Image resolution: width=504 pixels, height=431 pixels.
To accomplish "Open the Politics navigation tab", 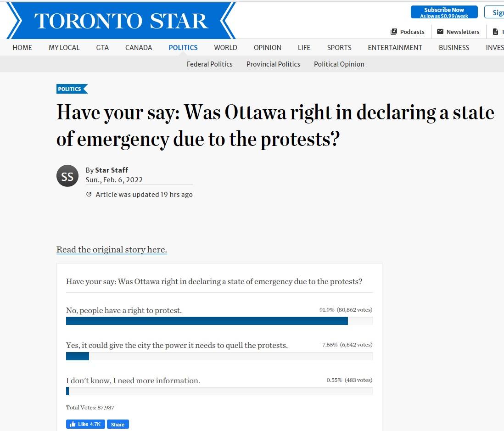I will [x=183, y=48].
